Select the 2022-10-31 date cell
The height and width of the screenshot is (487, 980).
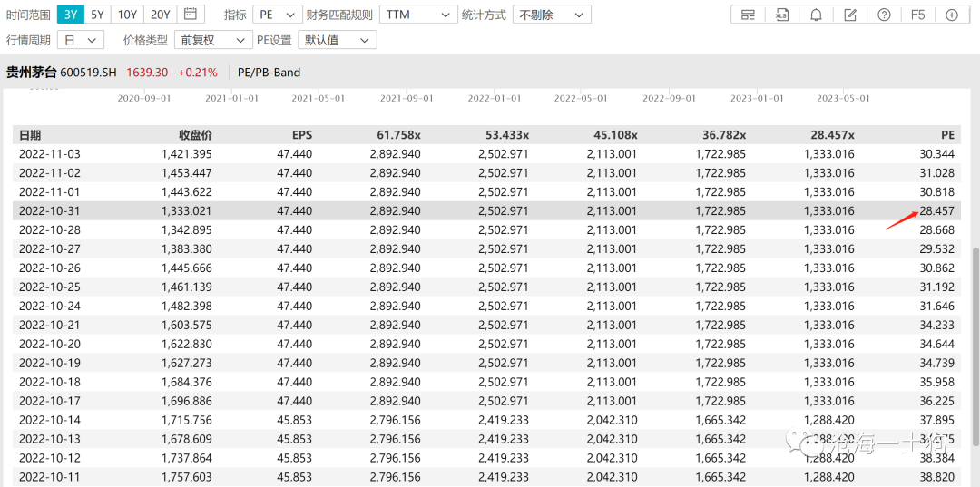coord(50,211)
